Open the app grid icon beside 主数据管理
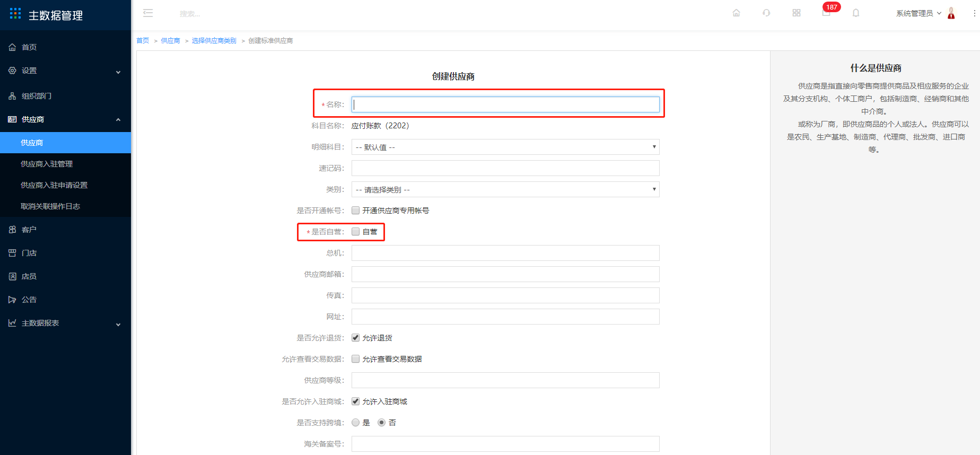980x455 pixels. point(15,14)
